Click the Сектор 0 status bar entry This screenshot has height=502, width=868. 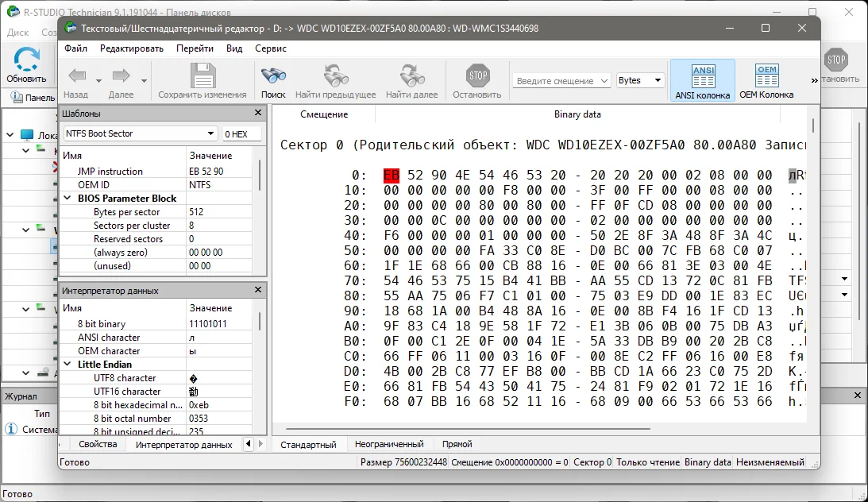pyautogui.click(x=592, y=462)
